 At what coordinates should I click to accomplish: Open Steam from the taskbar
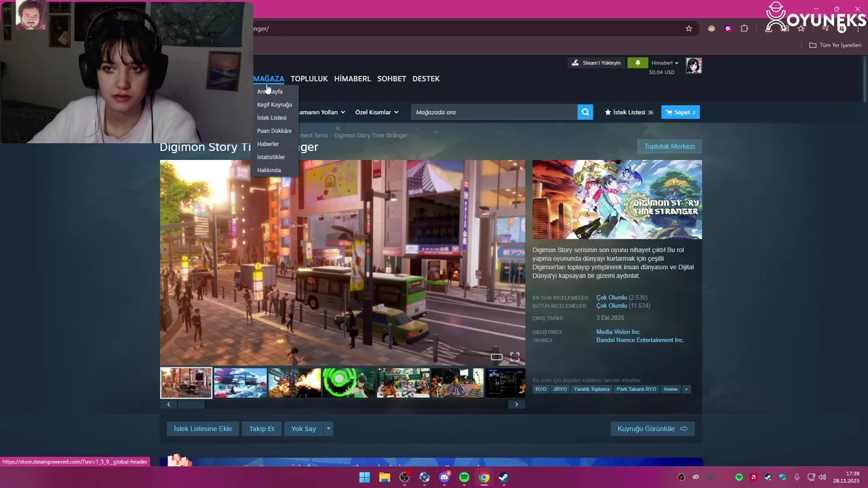504,477
